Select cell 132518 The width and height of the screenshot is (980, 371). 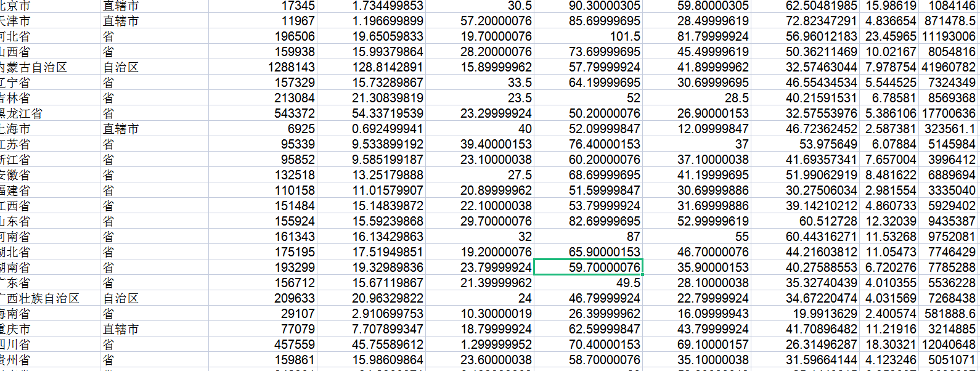pyautogui.click(x=263, y=175)
